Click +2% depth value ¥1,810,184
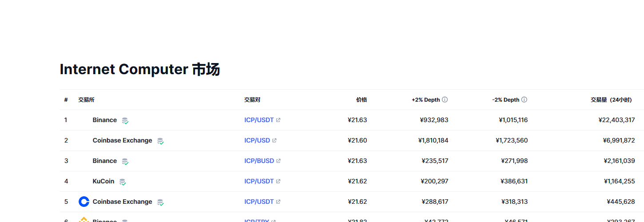The image size is (644, 222). 433,140
